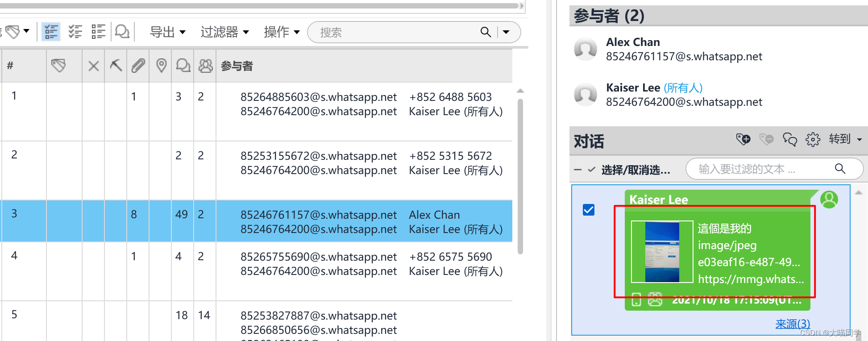Click the chat bubbles toolbar icon

122,32
